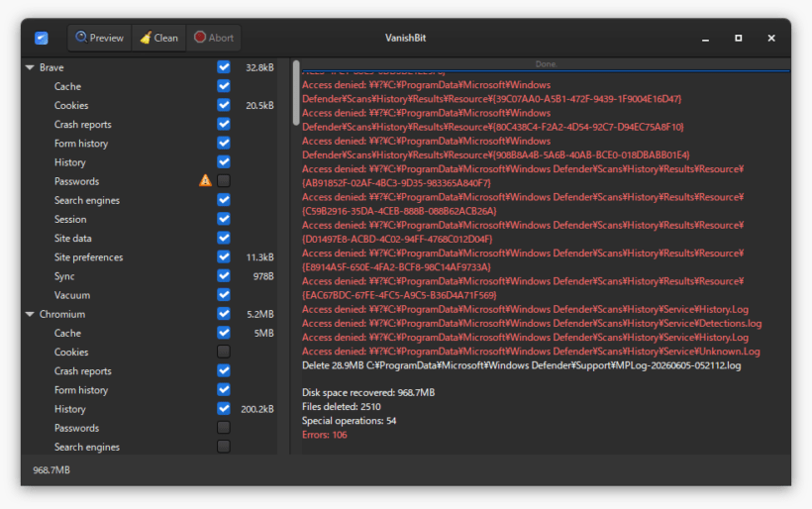Click the Preview magnifier button

click(100, 38)
